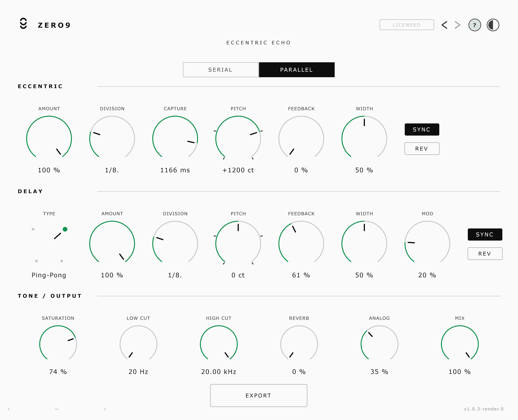518x420 pixels.
Task: Click the 20.00 kHz high cut value
Action: click(x=219, y=372)
